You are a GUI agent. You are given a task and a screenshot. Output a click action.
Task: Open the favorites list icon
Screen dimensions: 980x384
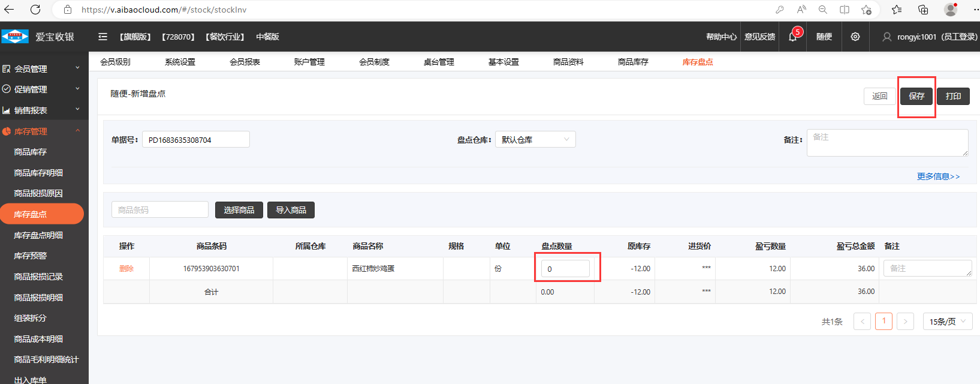click(x=897, y=10)
